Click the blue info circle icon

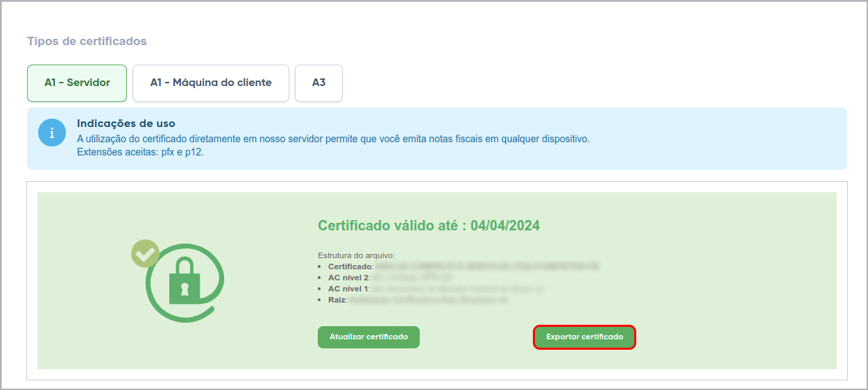(51, 133)
